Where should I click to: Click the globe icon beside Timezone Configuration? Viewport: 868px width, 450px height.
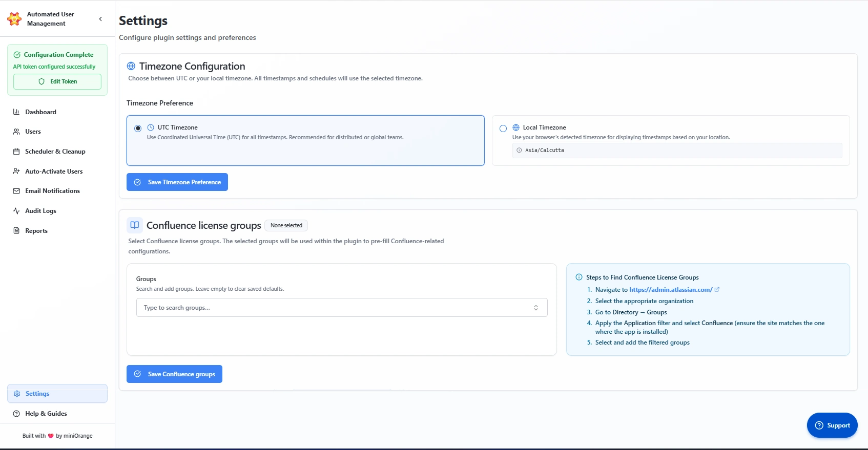click(x=131, y=66)
